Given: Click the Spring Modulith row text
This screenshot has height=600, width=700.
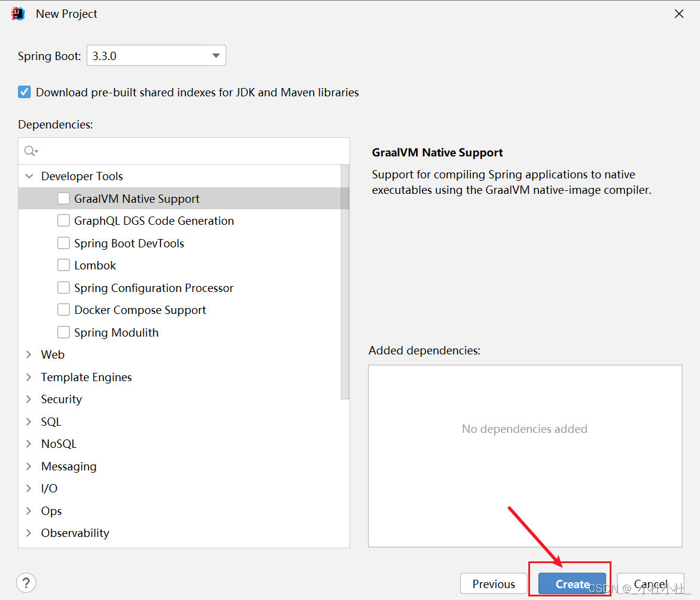Looking at the screenshot, I should [x=116, y=332].
